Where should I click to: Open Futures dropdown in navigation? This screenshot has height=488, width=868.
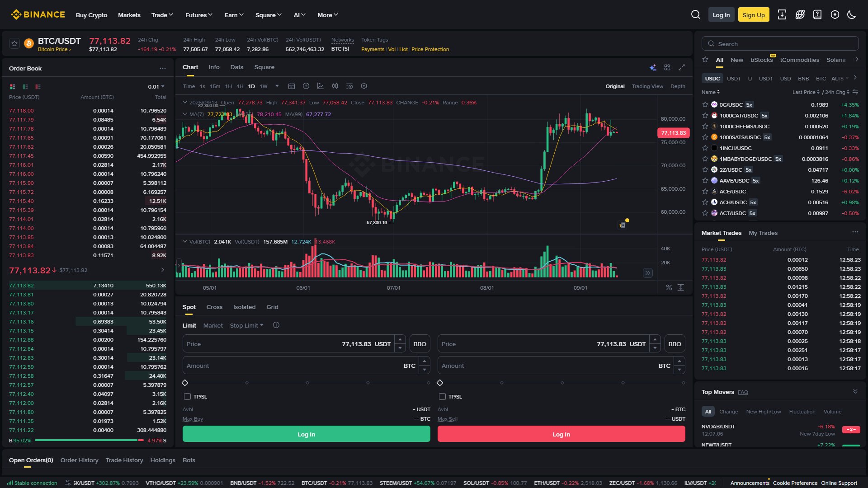click(199, 15)
